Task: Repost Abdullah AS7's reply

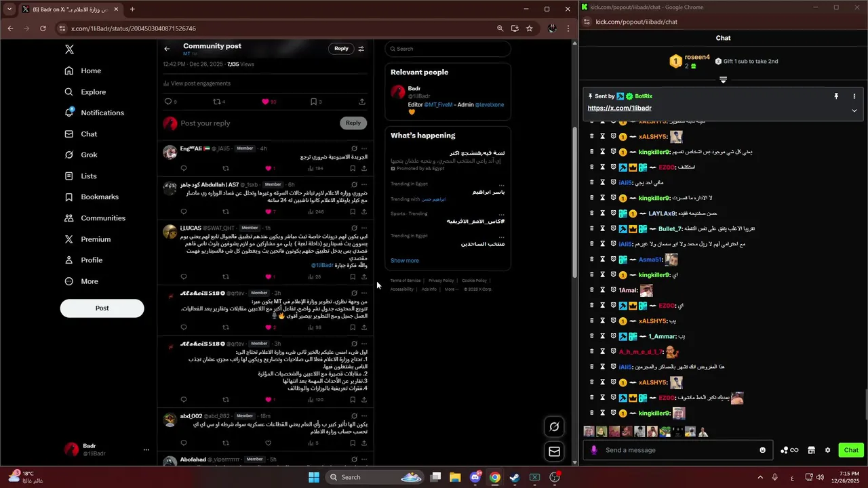Action: (226, 211)
